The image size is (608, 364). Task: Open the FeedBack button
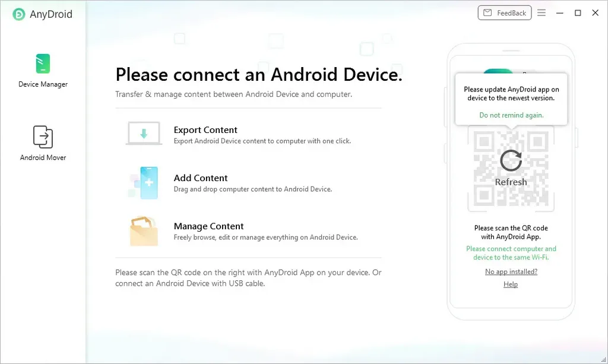click(x=505, y=13)
